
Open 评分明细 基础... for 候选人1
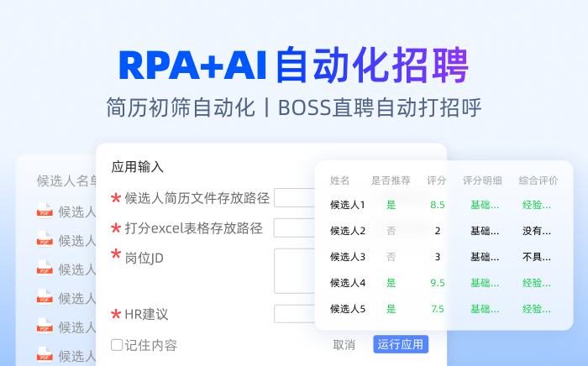click(485, 205)
